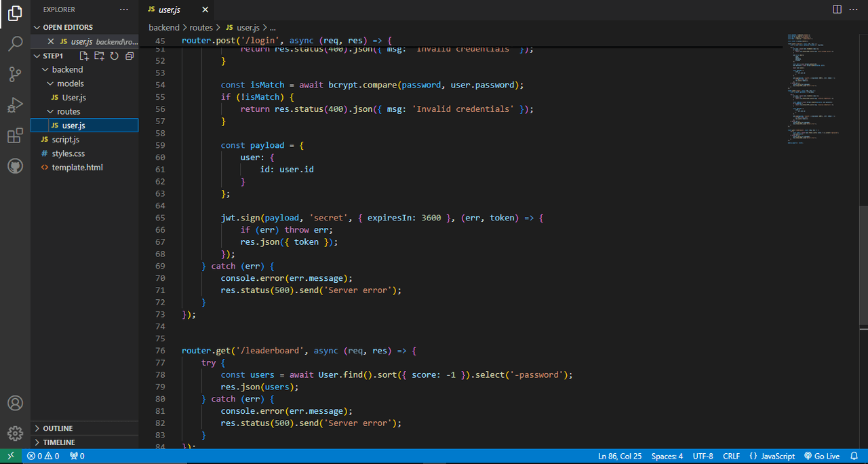Viewport: 868px width, 464px height.
Task: Open the Run and Debug view
Action: [15, 105]
